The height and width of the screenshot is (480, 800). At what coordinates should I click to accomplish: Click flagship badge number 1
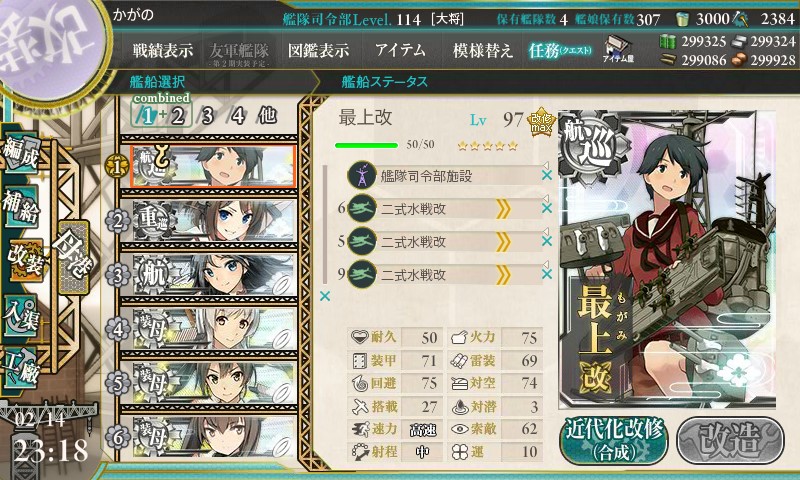116,167
